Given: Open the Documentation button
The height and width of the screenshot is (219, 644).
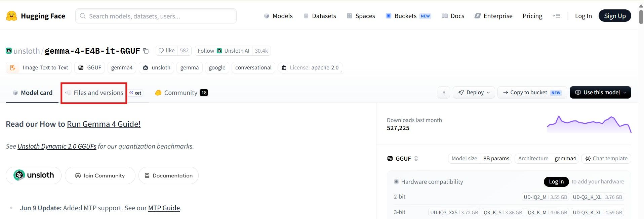Looking at the screenshot, I should tap(168, 175).
